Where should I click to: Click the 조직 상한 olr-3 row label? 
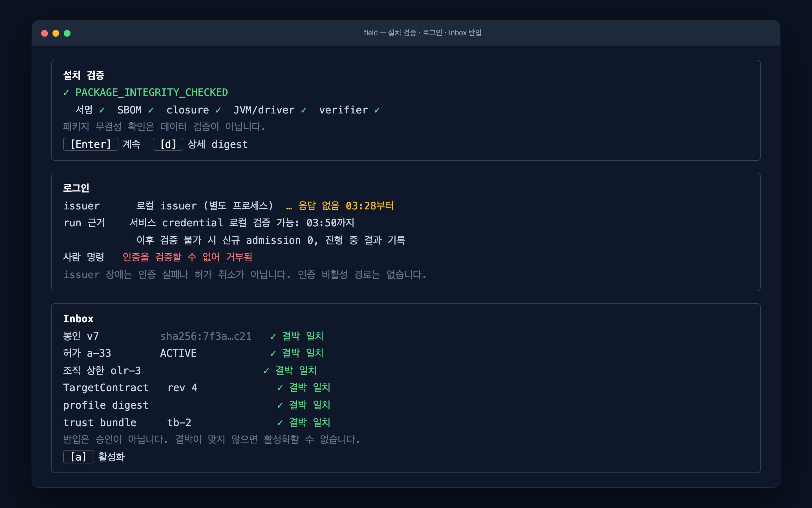(102, 371)
